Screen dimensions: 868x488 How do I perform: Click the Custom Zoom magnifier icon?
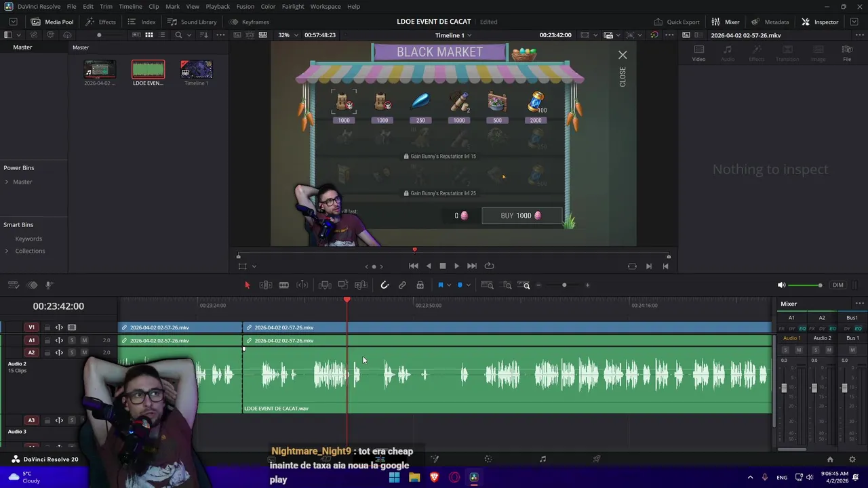524,285
